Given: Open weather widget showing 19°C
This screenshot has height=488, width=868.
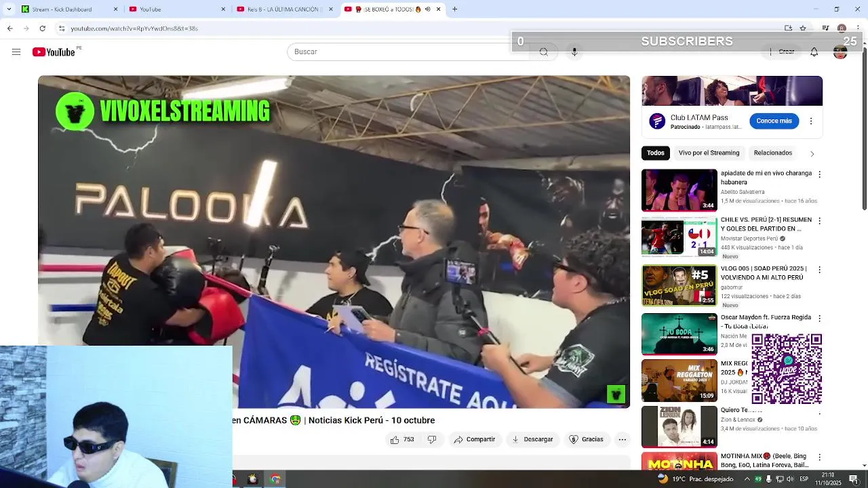Looking at the screenshot, I should pyautogui.click(x=696, y=479).
